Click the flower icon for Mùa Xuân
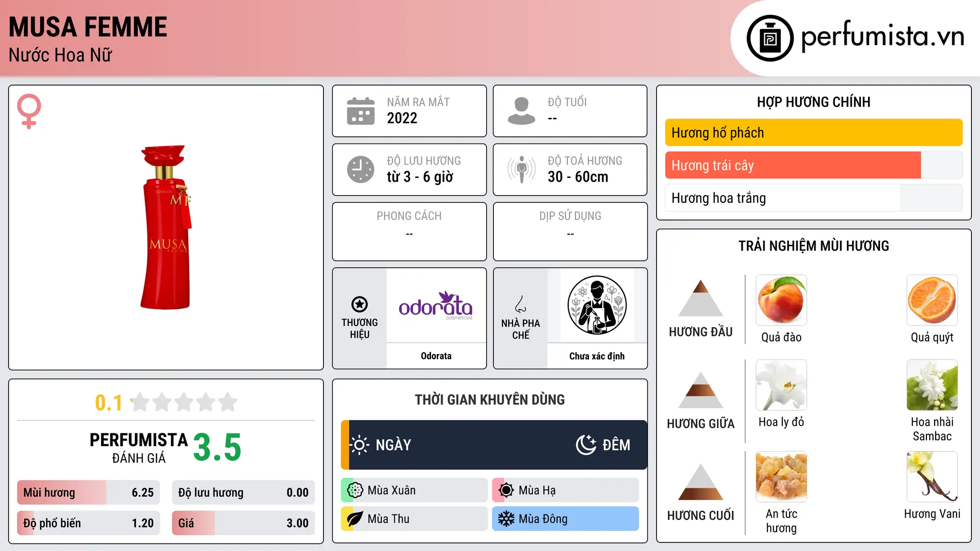 (x=355, y=490)
